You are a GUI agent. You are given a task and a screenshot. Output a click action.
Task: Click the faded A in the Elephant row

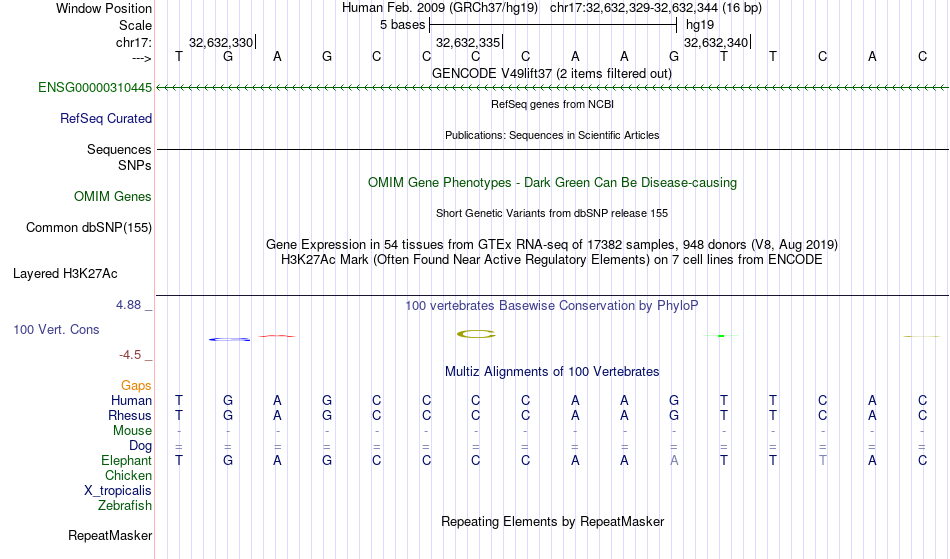pos(674,461)
